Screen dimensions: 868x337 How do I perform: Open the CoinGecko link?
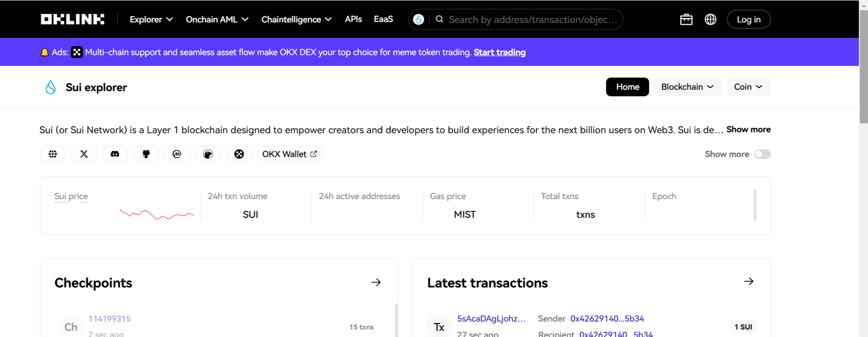(x=208, y=154)
